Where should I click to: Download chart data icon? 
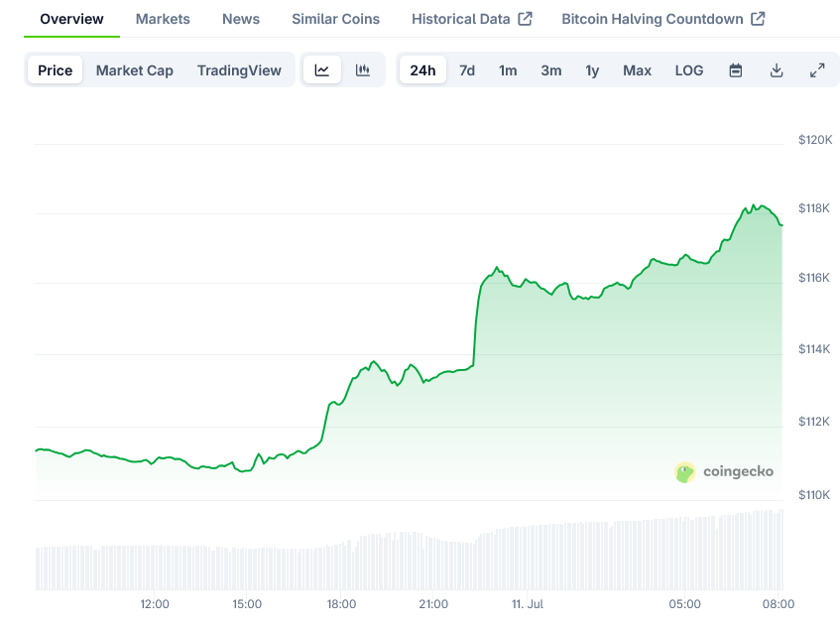[777, 70]
